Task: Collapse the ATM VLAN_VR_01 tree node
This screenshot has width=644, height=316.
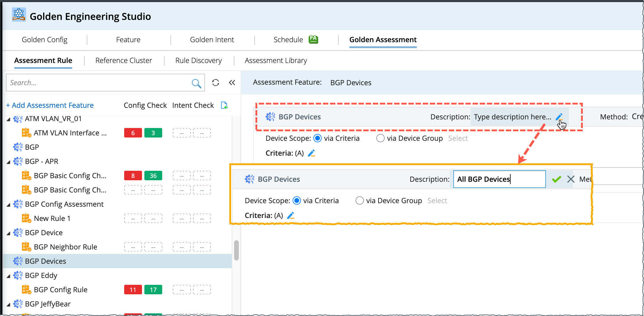Action: click(x=8, y=119)
